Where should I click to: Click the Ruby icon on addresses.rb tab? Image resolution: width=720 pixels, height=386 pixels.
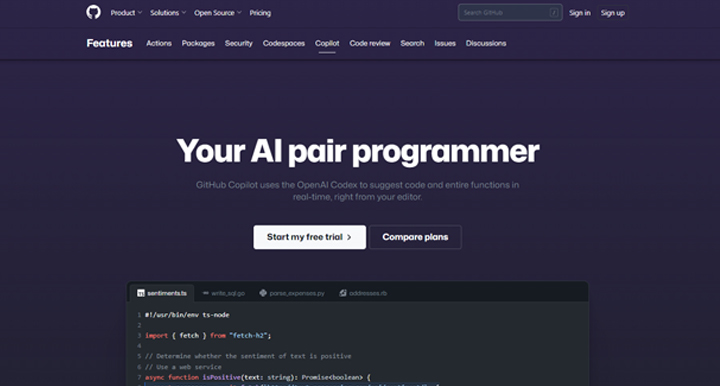(343, 293)
